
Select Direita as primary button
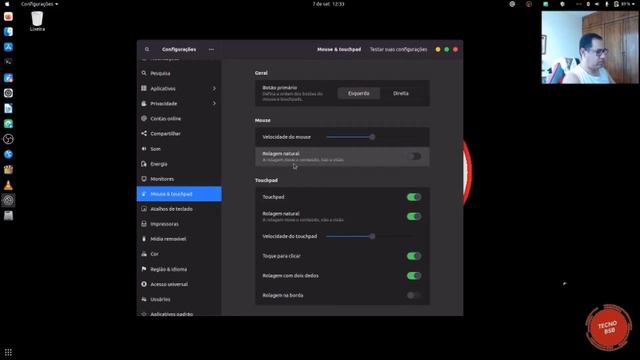point(401,93)
